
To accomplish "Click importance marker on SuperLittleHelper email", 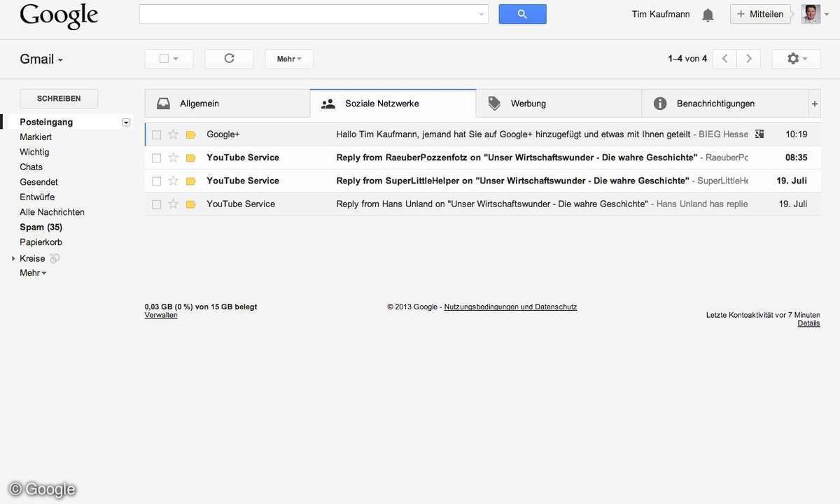I will pos(190,181).
